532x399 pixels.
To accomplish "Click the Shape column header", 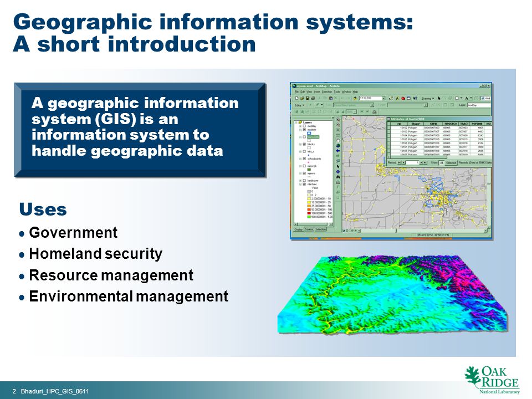I will [416, 124].
